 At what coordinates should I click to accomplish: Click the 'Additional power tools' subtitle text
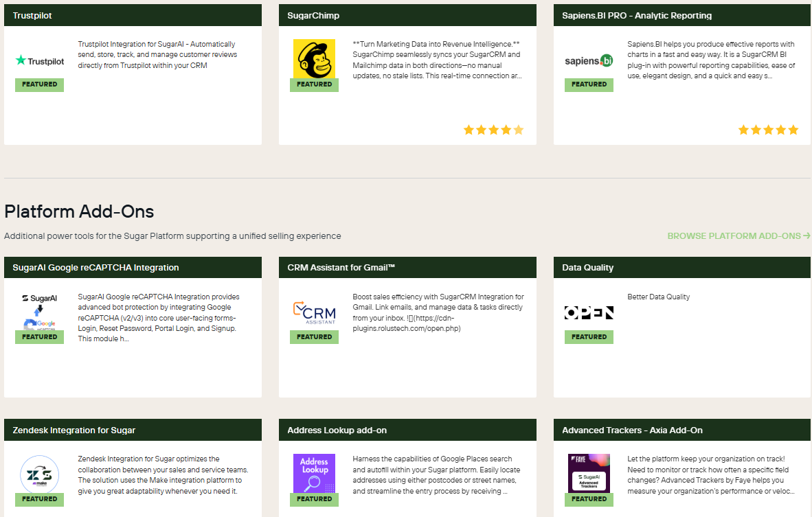(172, 236)
